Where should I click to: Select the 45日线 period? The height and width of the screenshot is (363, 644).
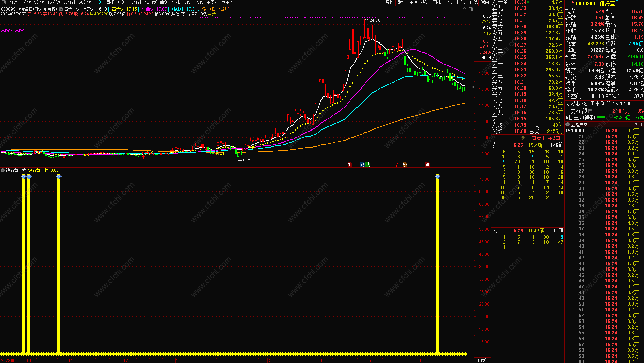tap(151, 2)
